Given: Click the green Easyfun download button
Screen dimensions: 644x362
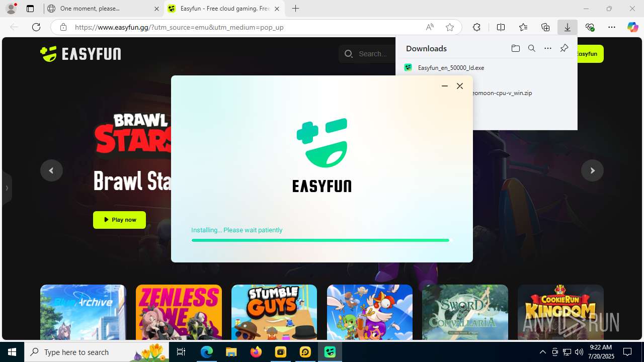Looking at the screenshot, I should 590,54.
